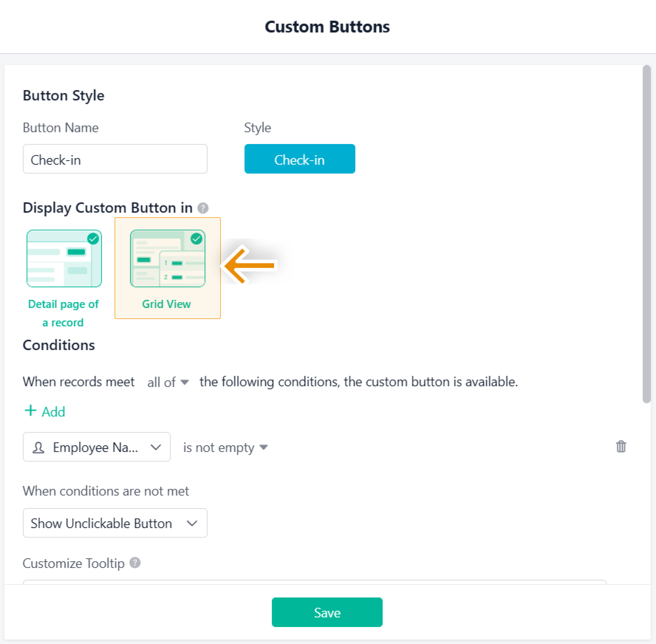Click the vertical scrollbar on the right
The image size is (656, 644).
(646, 233)
